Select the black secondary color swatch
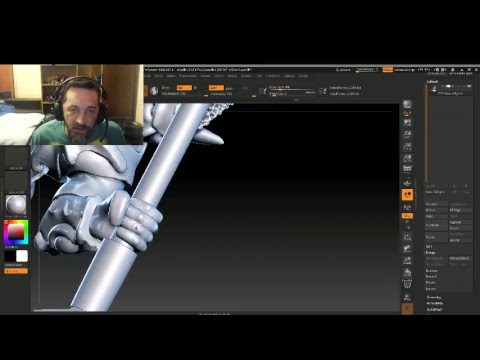 point(10,256)
